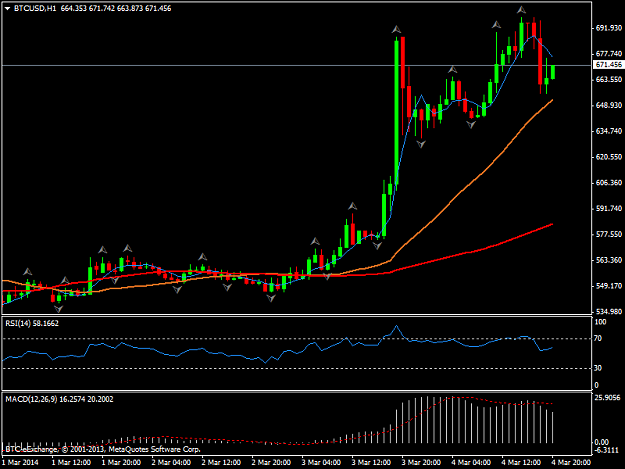625x469 pixels.
Task: Click the 4 Mar 20:00 time label
Action: [571, 462]
